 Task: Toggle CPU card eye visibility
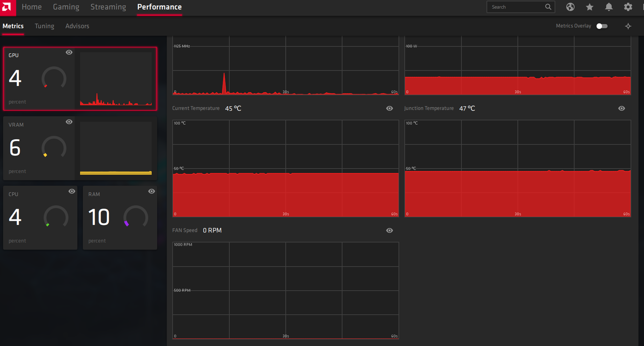(x=72, y=191)
